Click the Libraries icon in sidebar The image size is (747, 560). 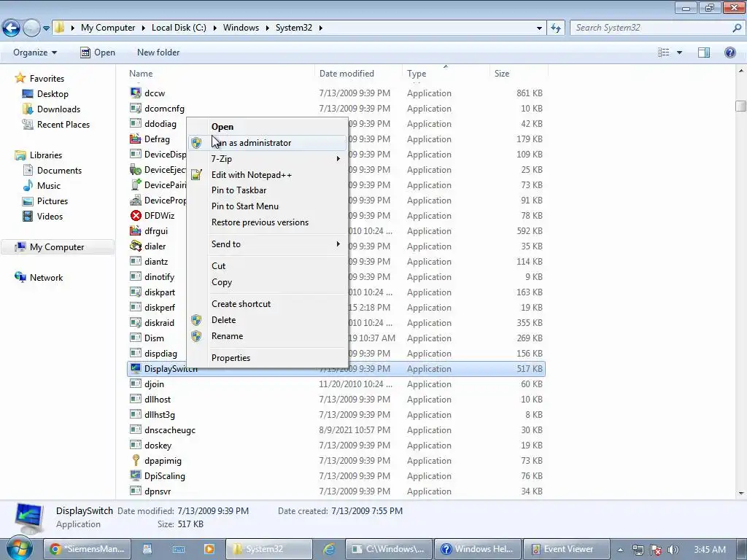click(x=20, y=155)
